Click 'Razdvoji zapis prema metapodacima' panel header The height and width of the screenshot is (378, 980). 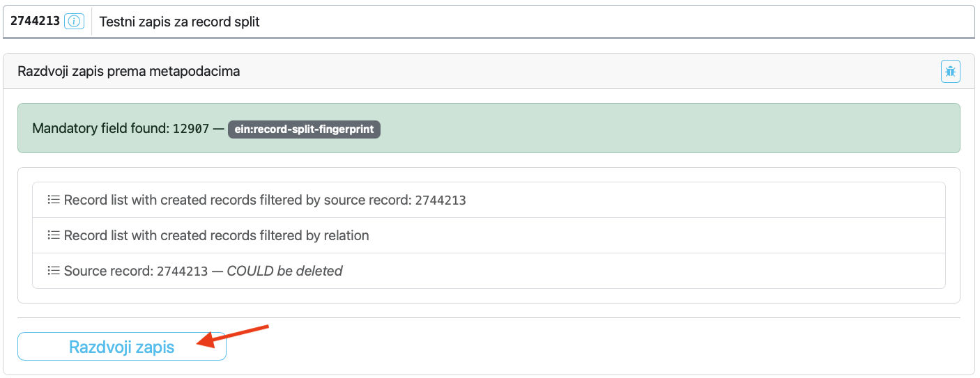click(x=129, y=71)
